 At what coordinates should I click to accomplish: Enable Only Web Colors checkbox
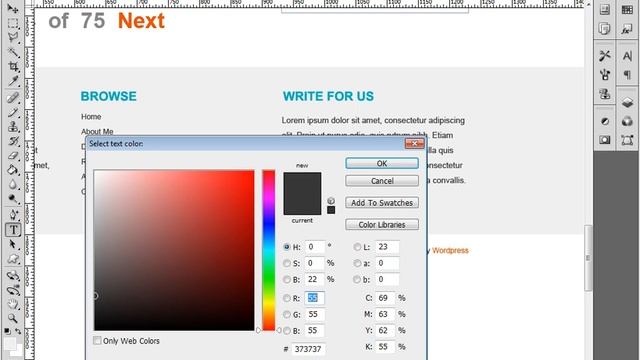pos(97,340)
